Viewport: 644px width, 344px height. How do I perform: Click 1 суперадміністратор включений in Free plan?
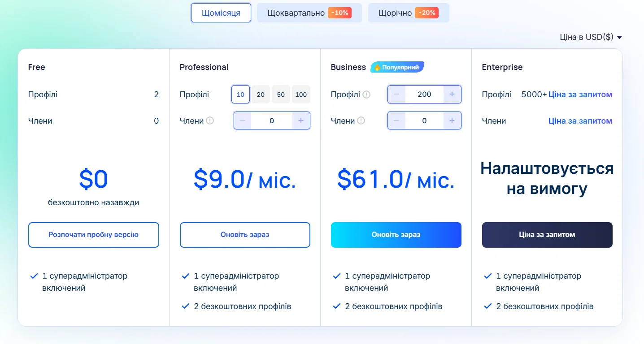coord(85,282)
